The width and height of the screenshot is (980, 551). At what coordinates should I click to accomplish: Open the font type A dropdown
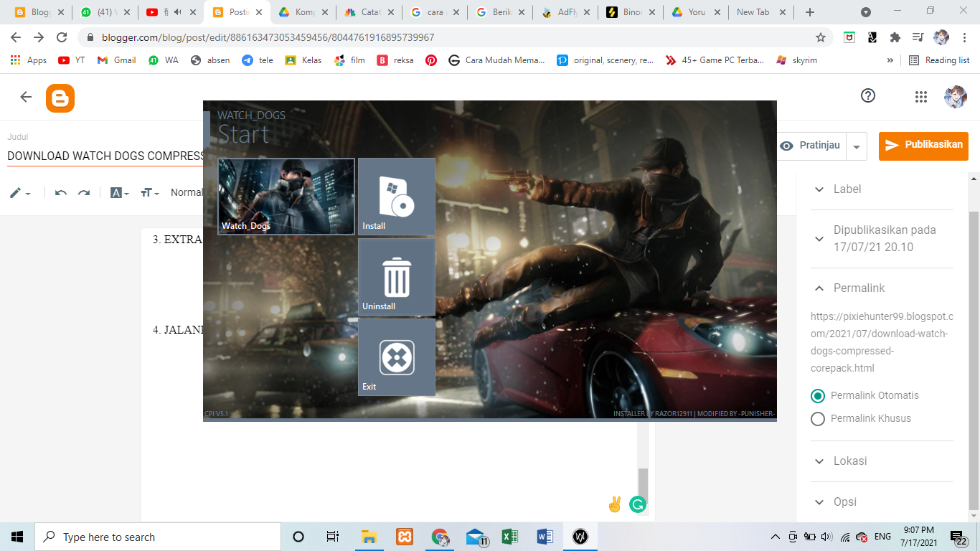[x=119, y=192]
